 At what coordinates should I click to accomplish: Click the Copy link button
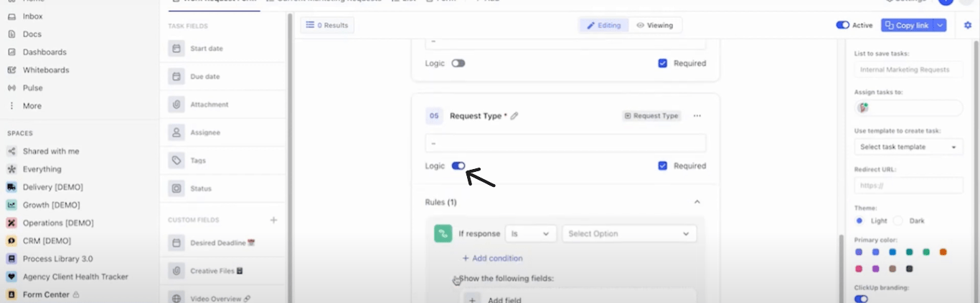(908, 25)
